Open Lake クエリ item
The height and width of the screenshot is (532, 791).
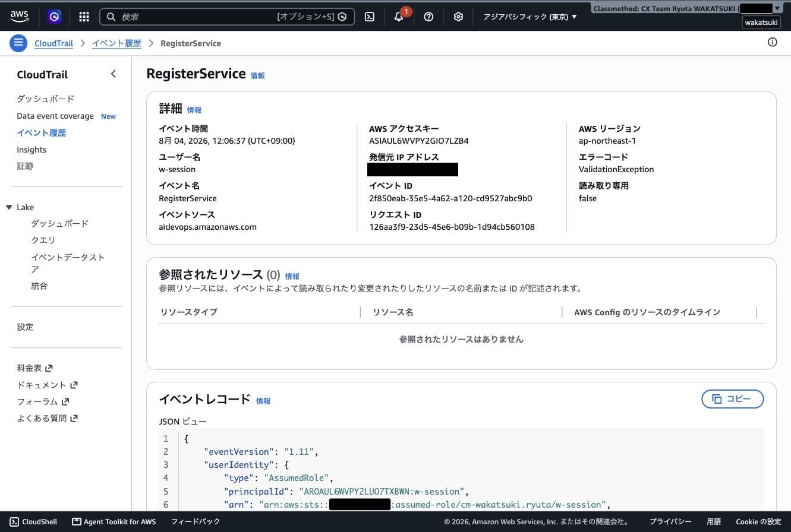tap(43, 240)
